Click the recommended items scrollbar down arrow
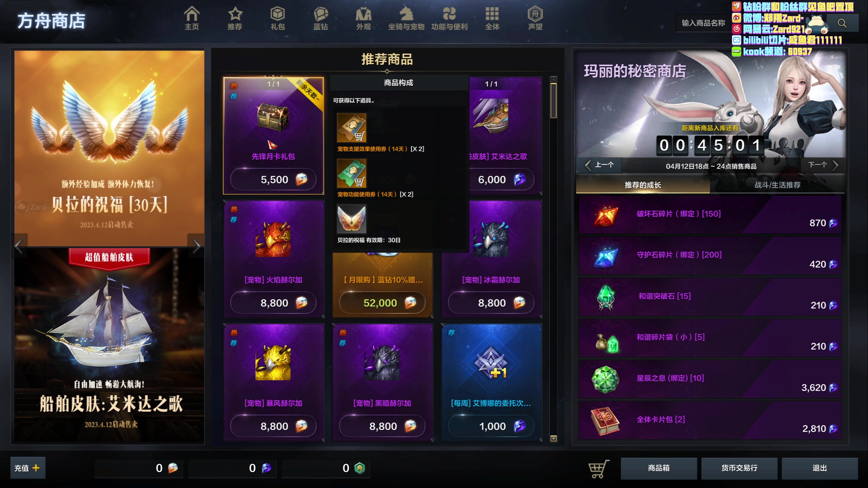868x488 pixels. coord(553,439)
